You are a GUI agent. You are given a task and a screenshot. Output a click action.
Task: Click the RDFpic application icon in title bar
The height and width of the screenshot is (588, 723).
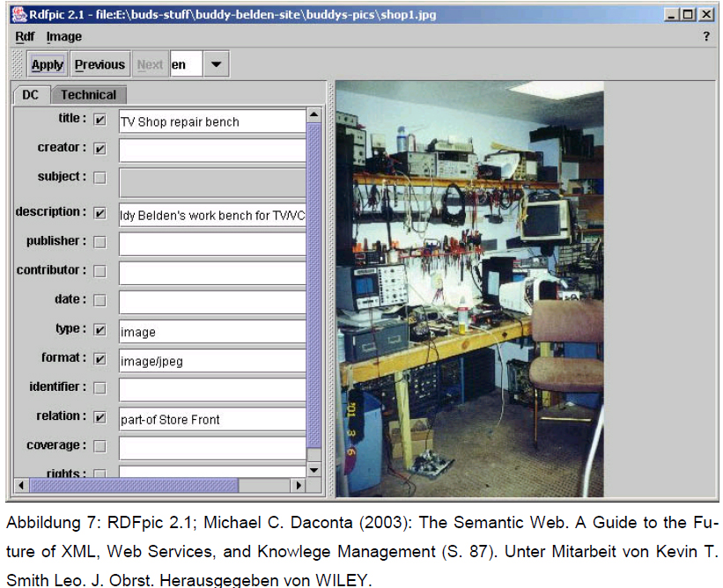point(18,15)
